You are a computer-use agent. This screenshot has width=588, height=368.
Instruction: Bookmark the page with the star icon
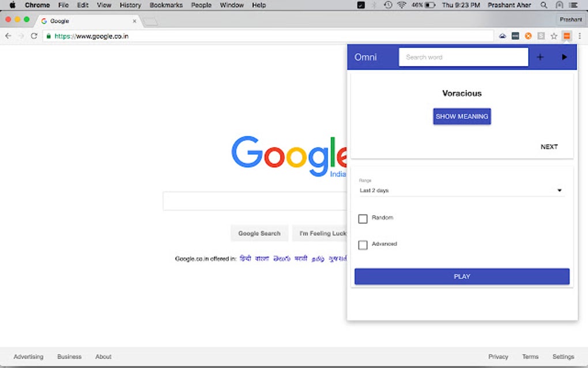click(554, 36)
